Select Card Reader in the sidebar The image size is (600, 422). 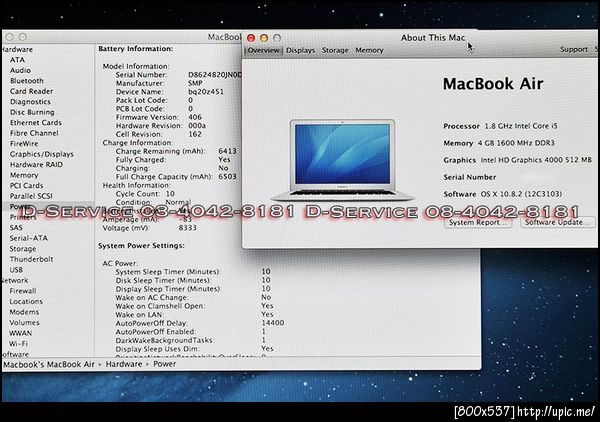31,91
